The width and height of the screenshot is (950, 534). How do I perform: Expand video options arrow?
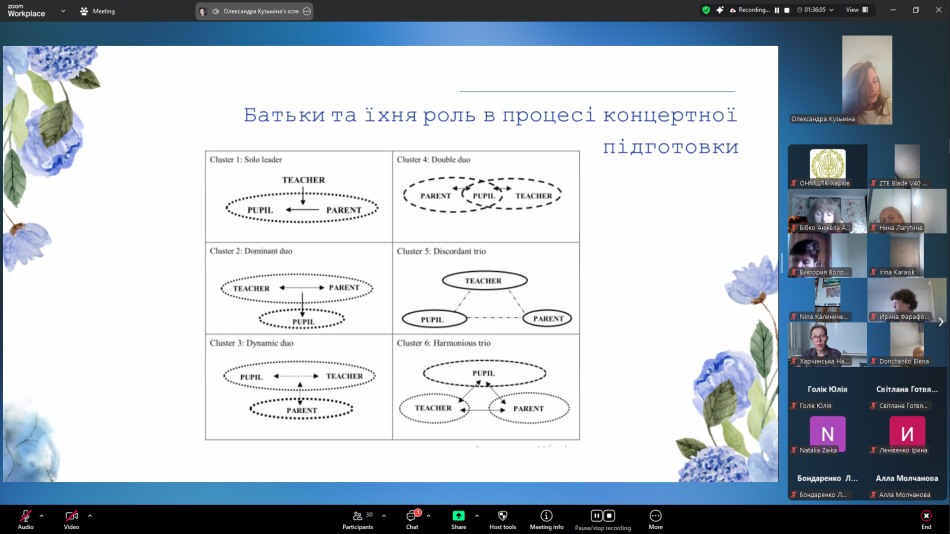[90, 516]
